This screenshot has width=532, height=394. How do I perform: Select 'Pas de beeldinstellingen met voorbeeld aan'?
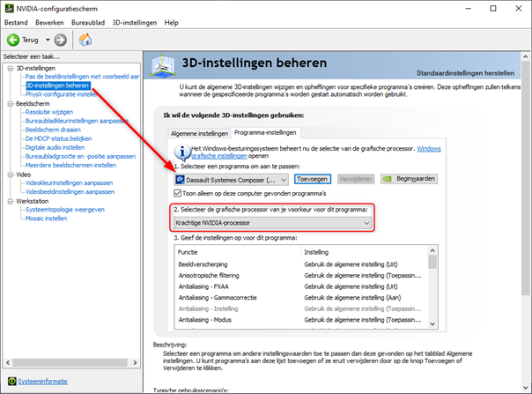click(x=83, y=77)
